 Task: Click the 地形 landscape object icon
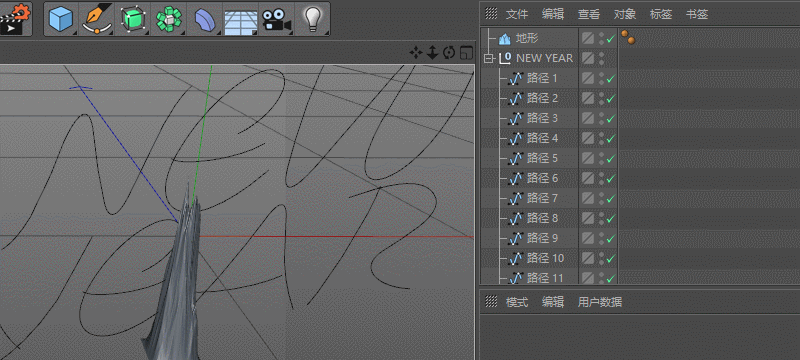(x=505, y=38)
